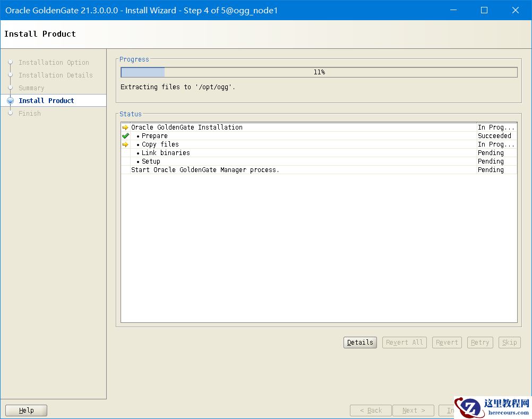Click the yellow arrow beside Copy files
The height and width of the screenshot is (419, 532).
tap(125, 144)
